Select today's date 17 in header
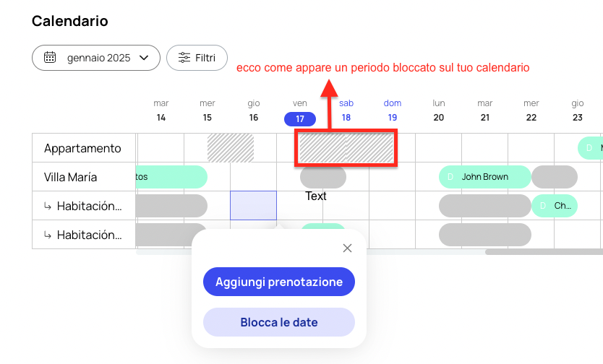Image resolution: width=603 pixels, height=364 pixels. 300,119
